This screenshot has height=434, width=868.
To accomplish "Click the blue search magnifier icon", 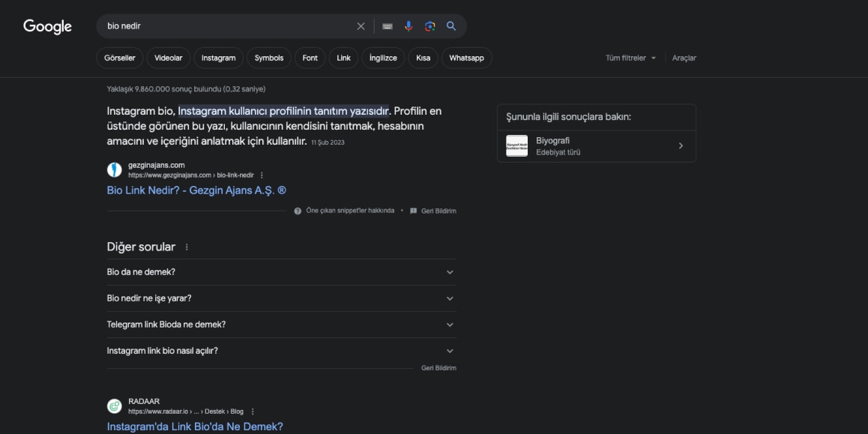I will (x=451, y=26).
